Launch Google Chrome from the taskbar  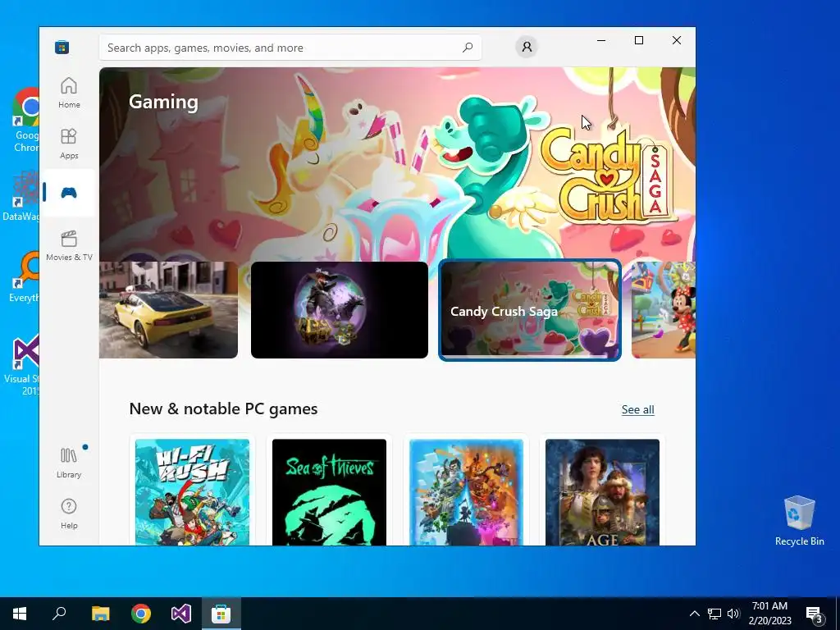[x=141, y=614]
